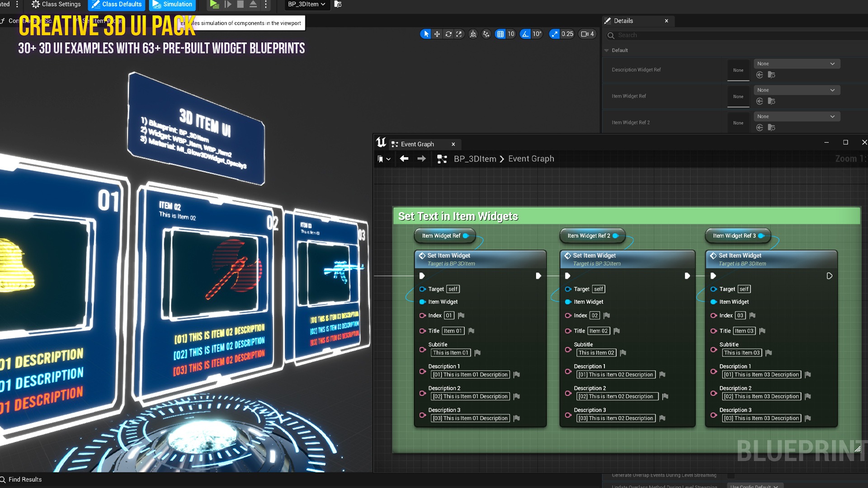The height and width of the screenshot is (488, 868).
Task: Click the BP_3DItem breadcrumb above the graph
Action: click(474, 159)
